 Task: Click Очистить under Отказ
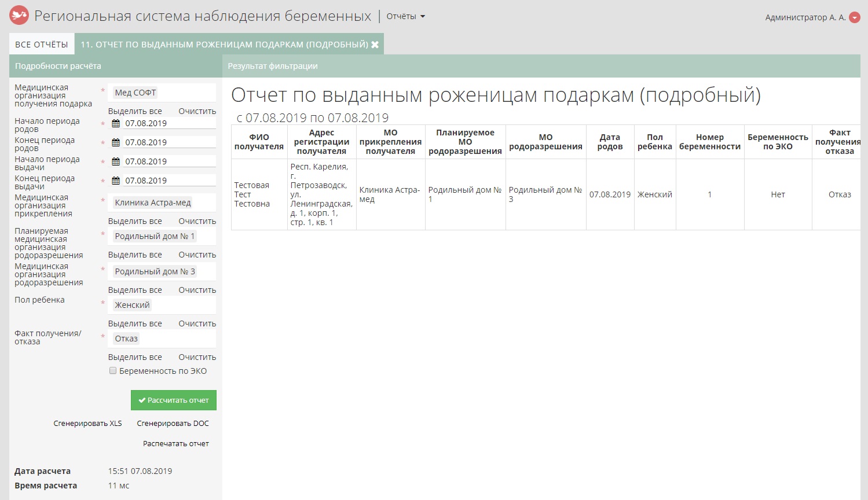pyautogui.click(x=197, y=357)
